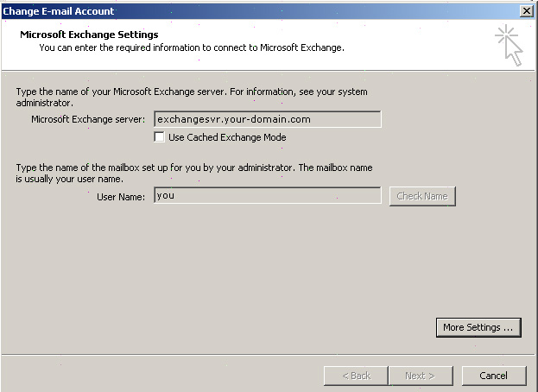Click the 'Microsoft Exchange Settings' heading
Image resolution: width=538 pixels, height=392 pixels.
click(x=89, y=35)
